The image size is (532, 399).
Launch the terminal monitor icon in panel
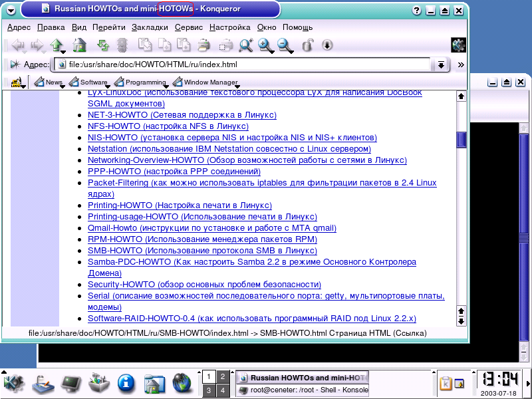[71, 384]
